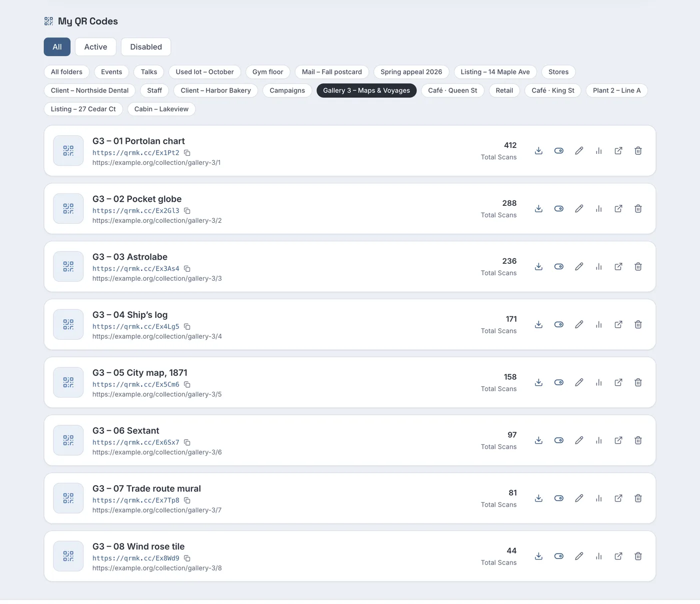This screenshot has height=604, width=700.
Task: Select the All status tab
Action: coord(57,47)
